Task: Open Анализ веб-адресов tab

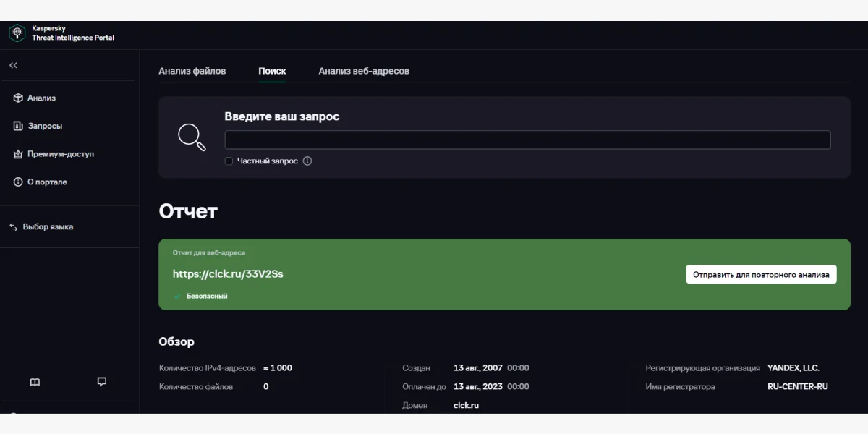Action: click(x=364, y=71)
